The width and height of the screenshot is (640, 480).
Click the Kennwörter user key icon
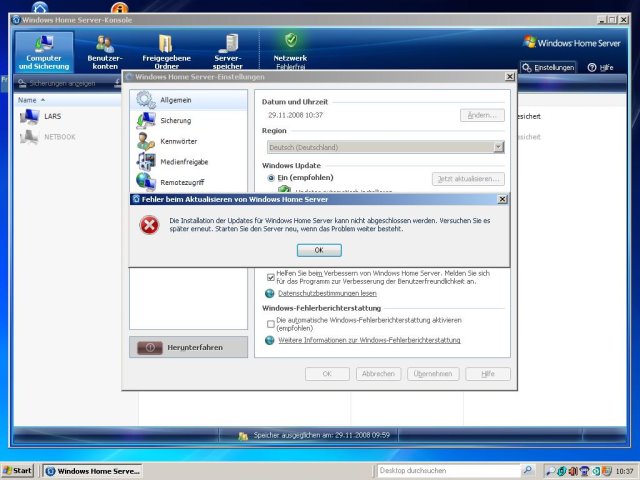(x=146, y=141)
